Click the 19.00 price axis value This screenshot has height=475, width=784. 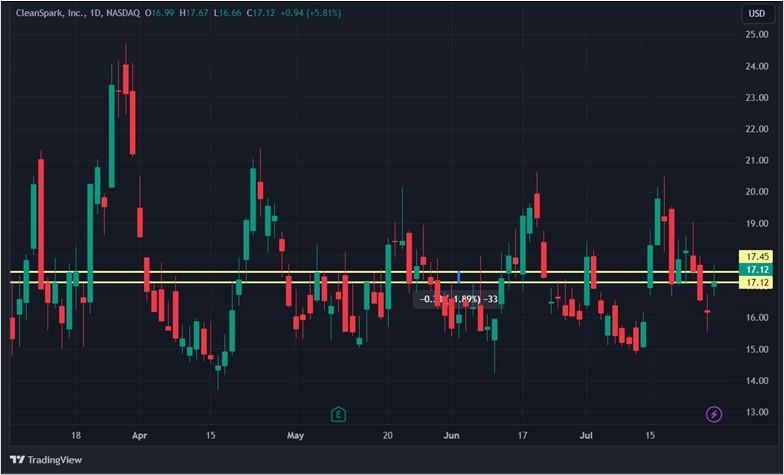tap(756, 224)
